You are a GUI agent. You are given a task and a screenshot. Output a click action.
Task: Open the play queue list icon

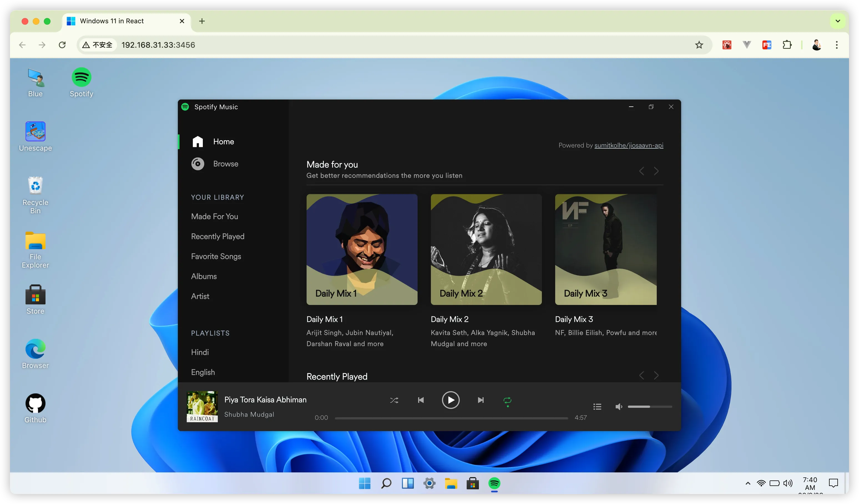[x=597, y=407]
